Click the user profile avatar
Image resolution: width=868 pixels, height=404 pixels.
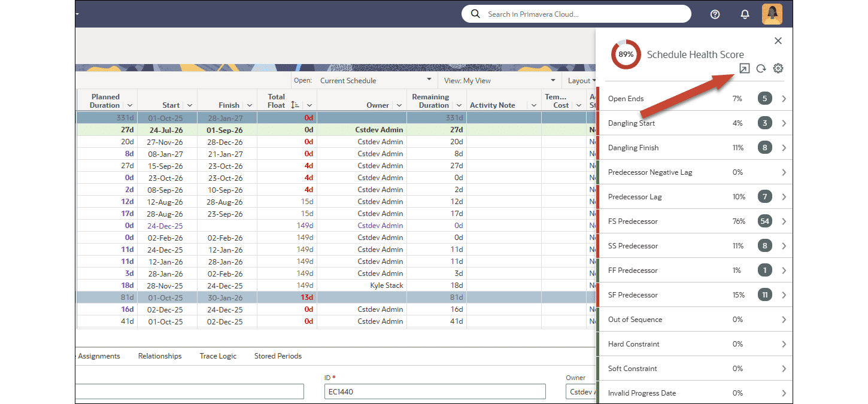click(772, 14)
